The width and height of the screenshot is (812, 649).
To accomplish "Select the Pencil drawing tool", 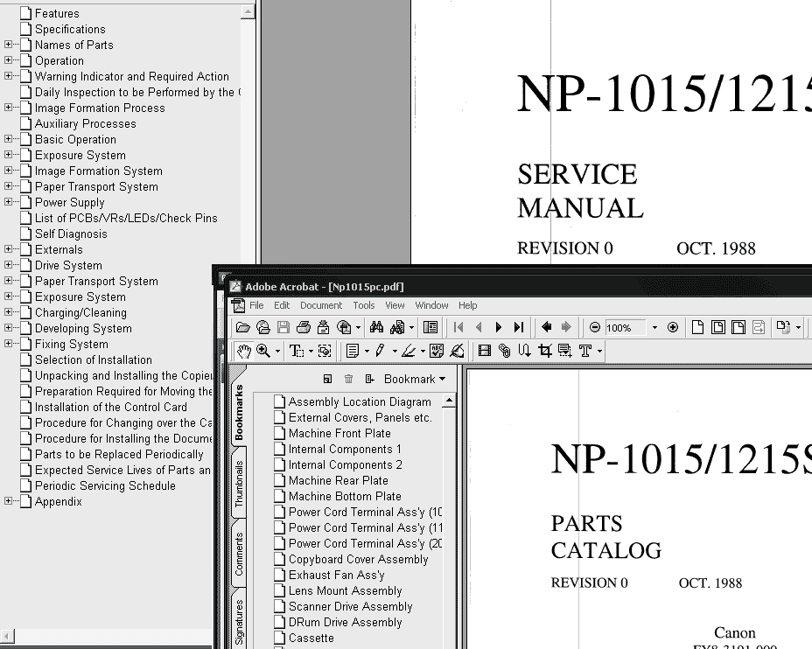I will pyautogui.click(x=380, y=351).
